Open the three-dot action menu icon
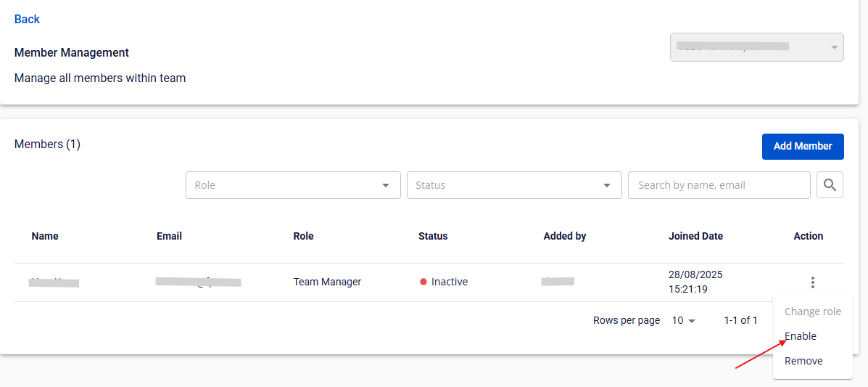The width and height of the screenshot is (868, 387). (813, 282)
